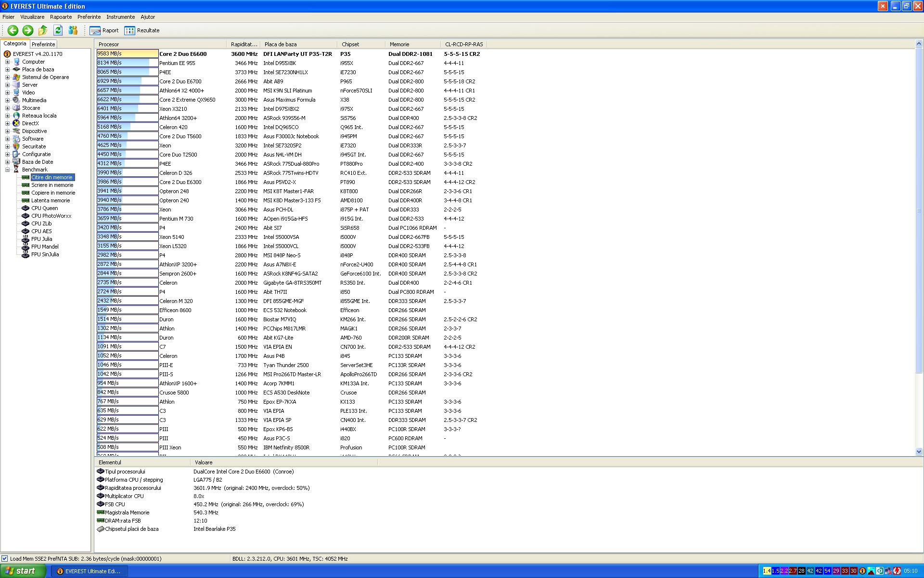The height and width of the screenshot is (578, 924).
Task: Sort by the Chipset column header
Action: click(361, 44)
